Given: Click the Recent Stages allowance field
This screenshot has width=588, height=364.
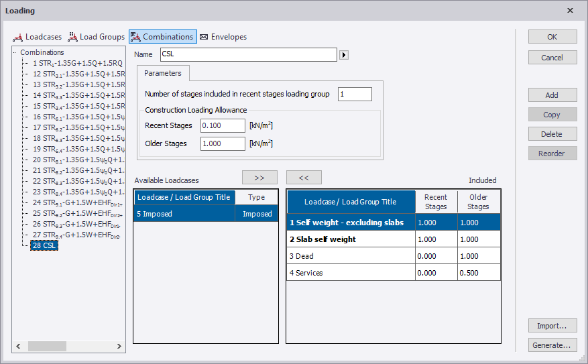Looking at the screenshot, I should pos(223,125).
